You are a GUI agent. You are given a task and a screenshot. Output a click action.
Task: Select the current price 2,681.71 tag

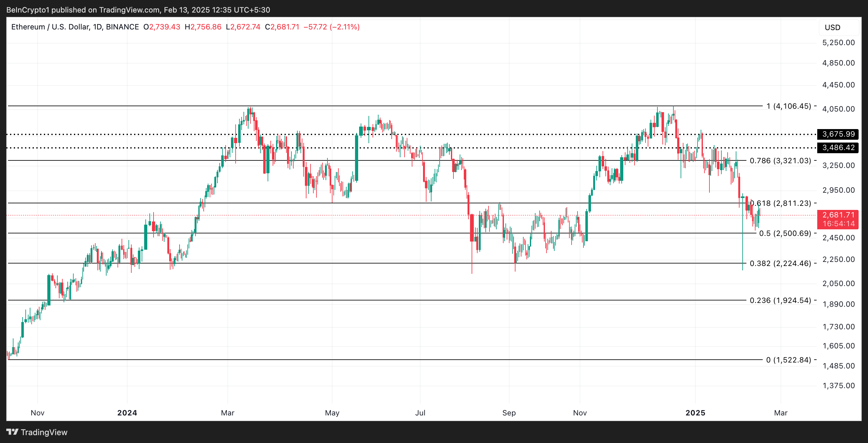(x=838, y=215)
